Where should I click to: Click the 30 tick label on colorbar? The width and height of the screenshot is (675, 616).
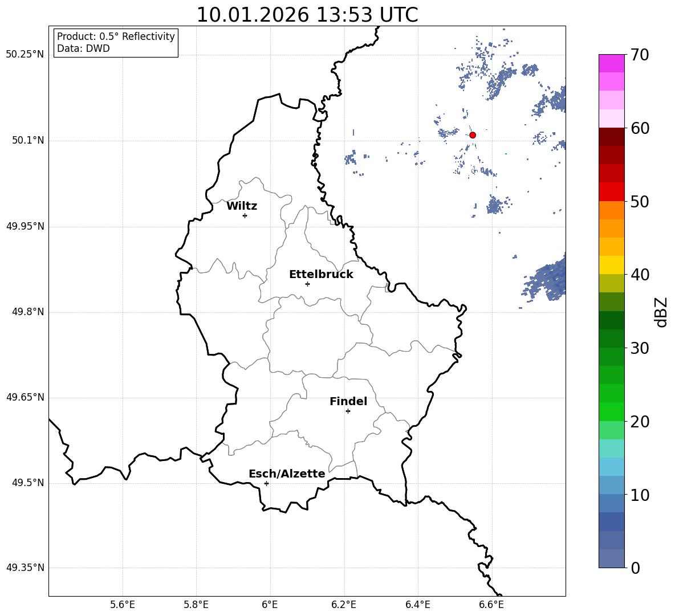coord(639,348)
